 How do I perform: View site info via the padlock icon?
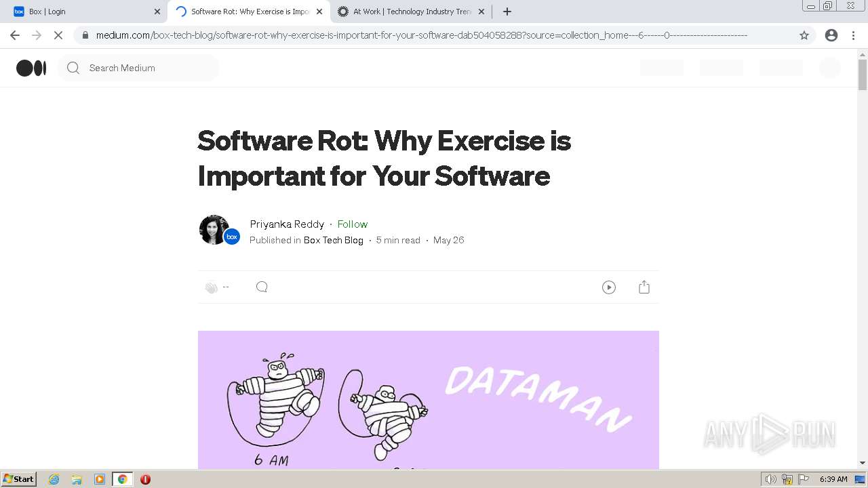point(85,35)
